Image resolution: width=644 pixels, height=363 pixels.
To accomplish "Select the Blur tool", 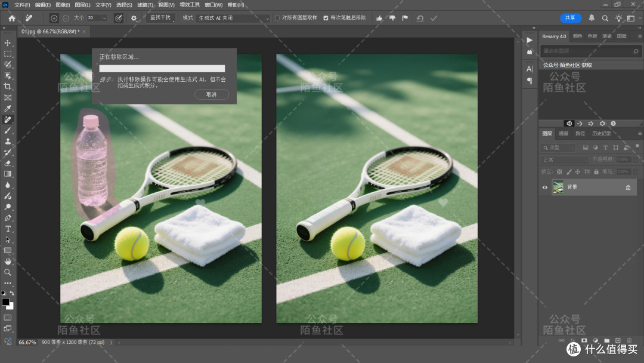I will coord(7,185).
